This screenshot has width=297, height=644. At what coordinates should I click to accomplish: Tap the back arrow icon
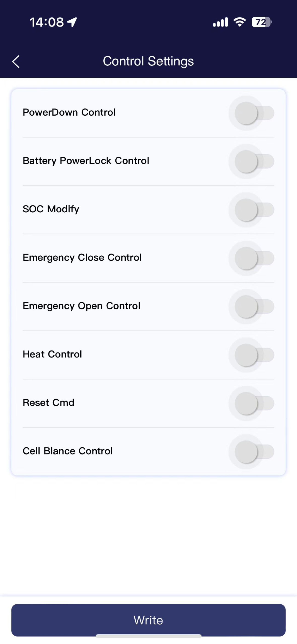pos(16,61)
